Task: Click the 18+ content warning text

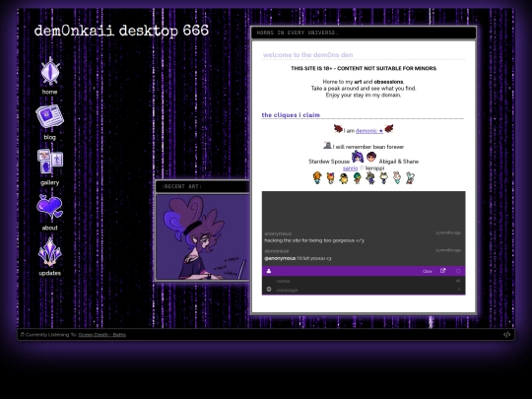Action: (x=364, y=69)
